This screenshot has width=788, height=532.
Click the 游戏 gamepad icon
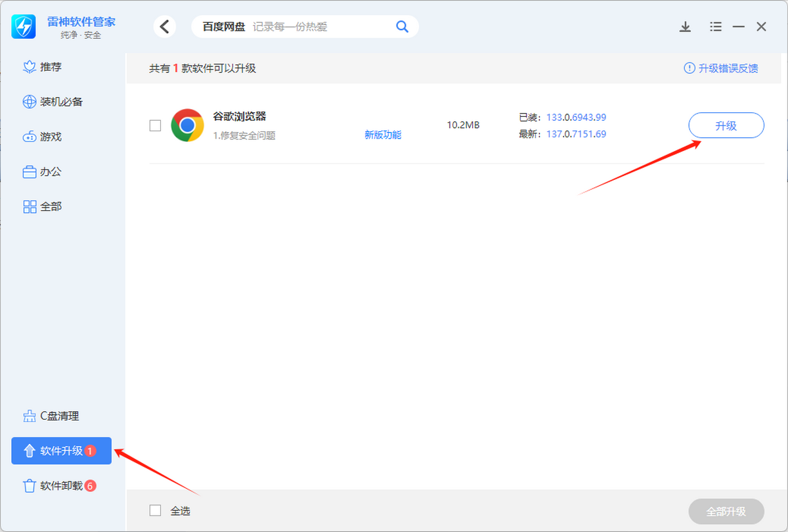(30, 137)
